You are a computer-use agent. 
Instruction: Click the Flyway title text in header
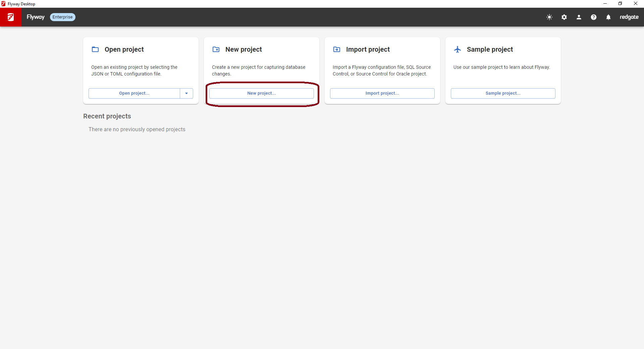36,17
